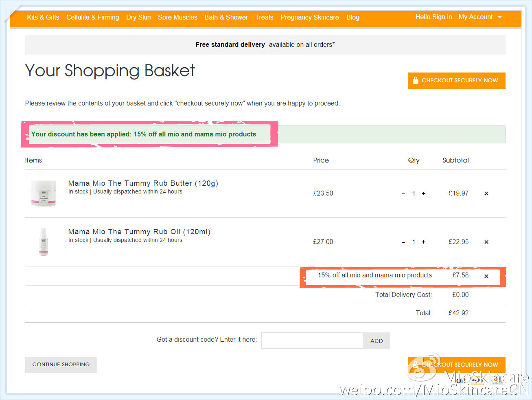Click the top Checkout Securely Now button
The width and height of the screenshot is (532, 400).
click(457, 80)
